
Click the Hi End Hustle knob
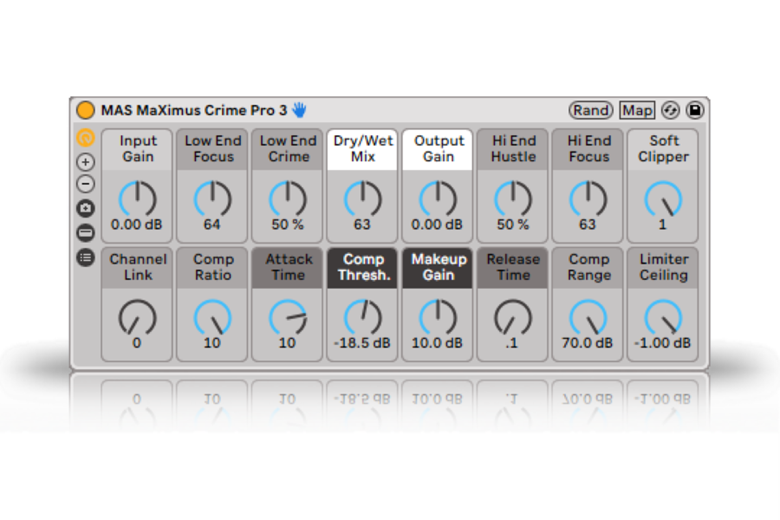point(513,199)
